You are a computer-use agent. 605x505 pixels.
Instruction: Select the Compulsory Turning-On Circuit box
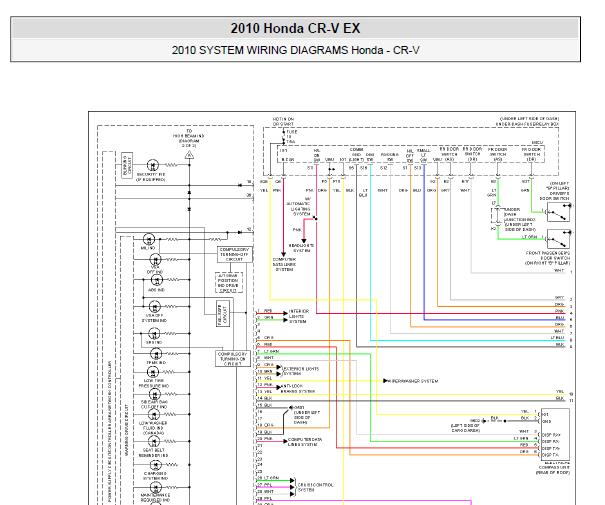(x=233, y=358)
